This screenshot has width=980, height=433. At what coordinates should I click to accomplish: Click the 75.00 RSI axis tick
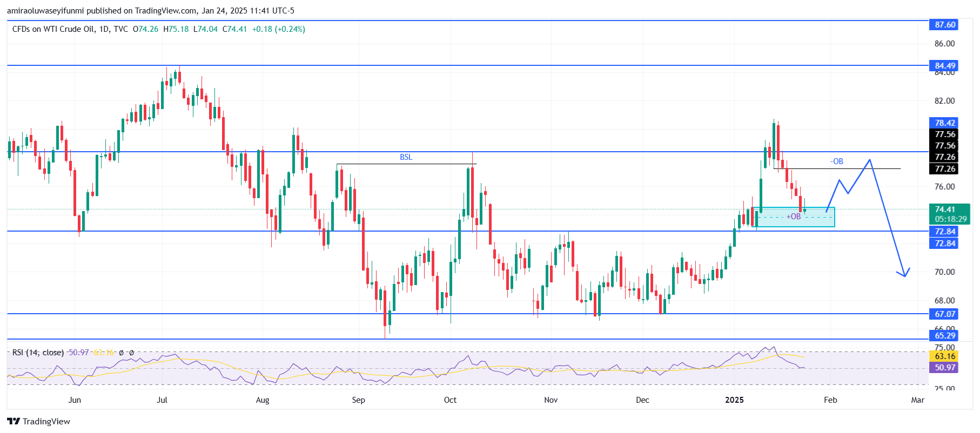tap(945, 348)
